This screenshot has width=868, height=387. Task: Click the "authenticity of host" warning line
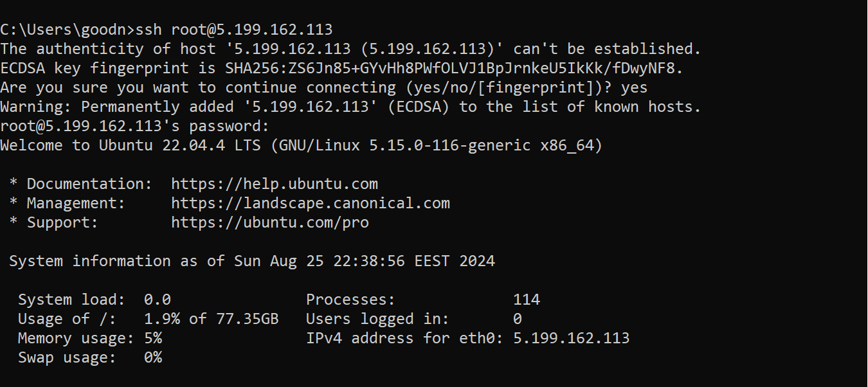(350, 49)
